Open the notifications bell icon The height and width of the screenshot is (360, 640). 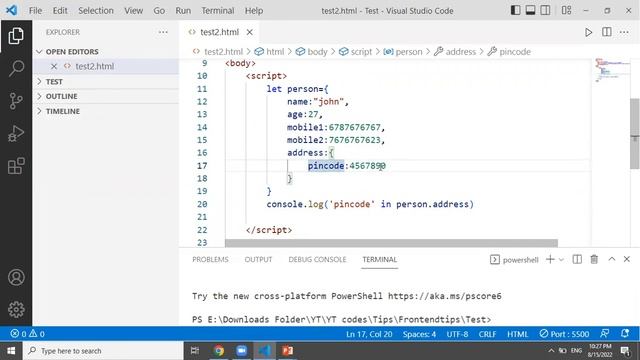tap(624, 334)
